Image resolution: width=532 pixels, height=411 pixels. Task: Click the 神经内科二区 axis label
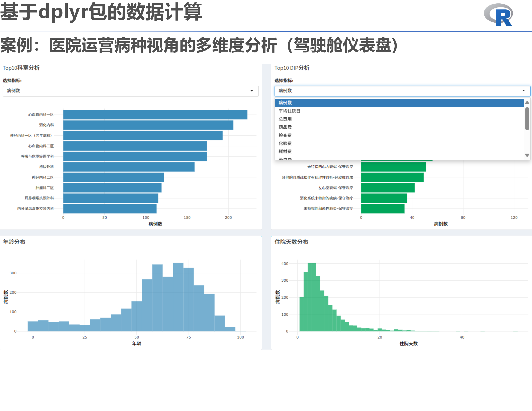coord(43,177)
